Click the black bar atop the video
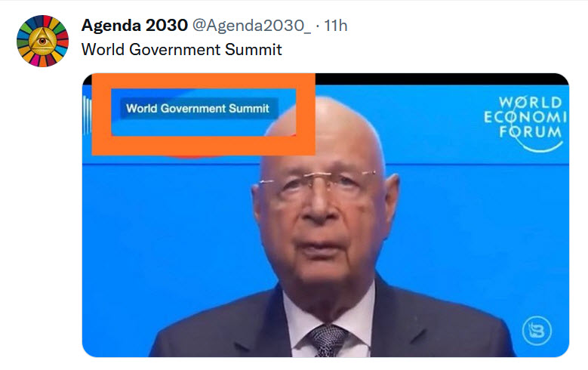Viewport: 588px width, 370px height. [x=442, y=79]
